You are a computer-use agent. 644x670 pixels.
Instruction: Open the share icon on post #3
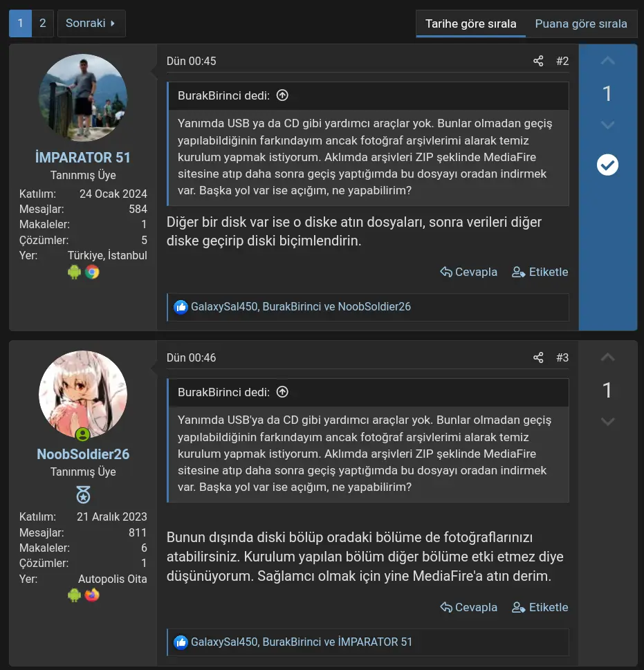click(x=538, y=357)
